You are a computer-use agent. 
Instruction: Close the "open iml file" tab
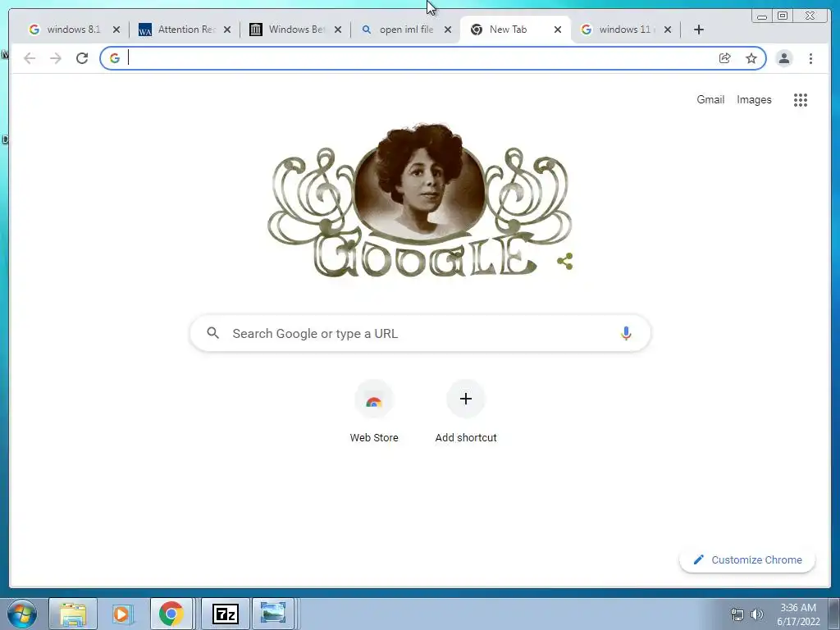click(x=448, y=30)
